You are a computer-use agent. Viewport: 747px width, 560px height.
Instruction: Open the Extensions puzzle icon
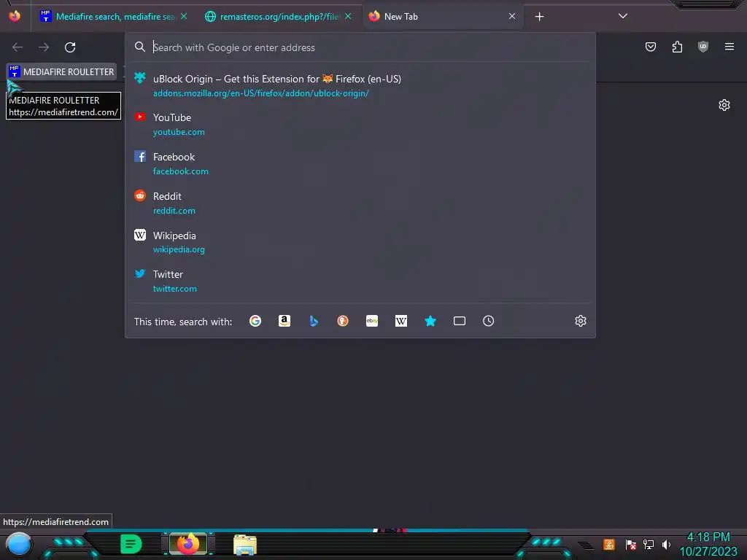click(677, 47)
